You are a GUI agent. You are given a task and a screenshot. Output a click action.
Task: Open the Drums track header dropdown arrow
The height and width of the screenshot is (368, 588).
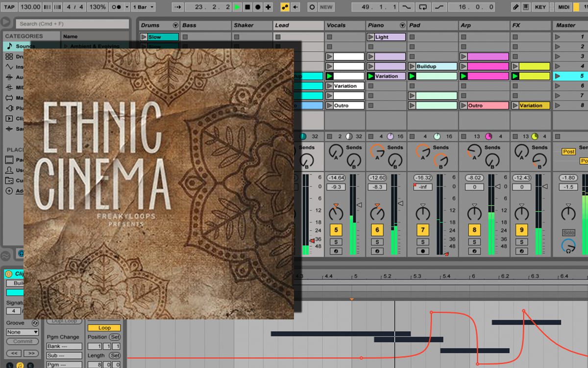pyautogui.click(x=175, y=26)
